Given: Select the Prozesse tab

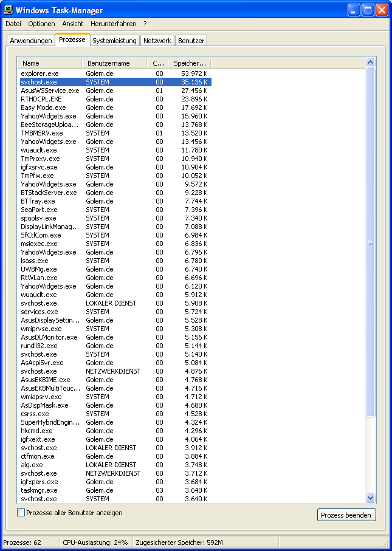Looking at the screenshot, I should tap(72, 39).
